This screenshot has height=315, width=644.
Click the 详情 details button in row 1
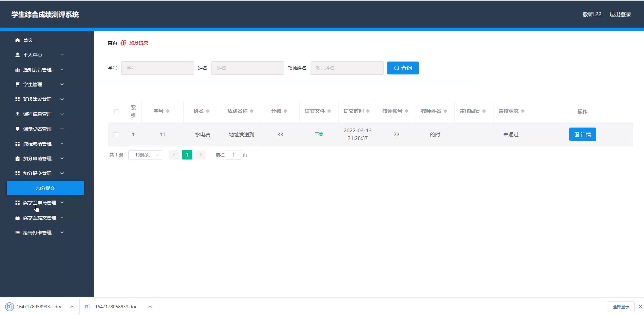click(x=582, y=134)
